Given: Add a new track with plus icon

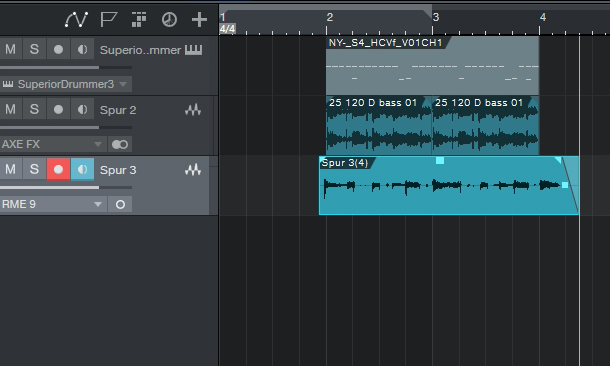Looking at the screenshot, I should click(x=199, y=19).
